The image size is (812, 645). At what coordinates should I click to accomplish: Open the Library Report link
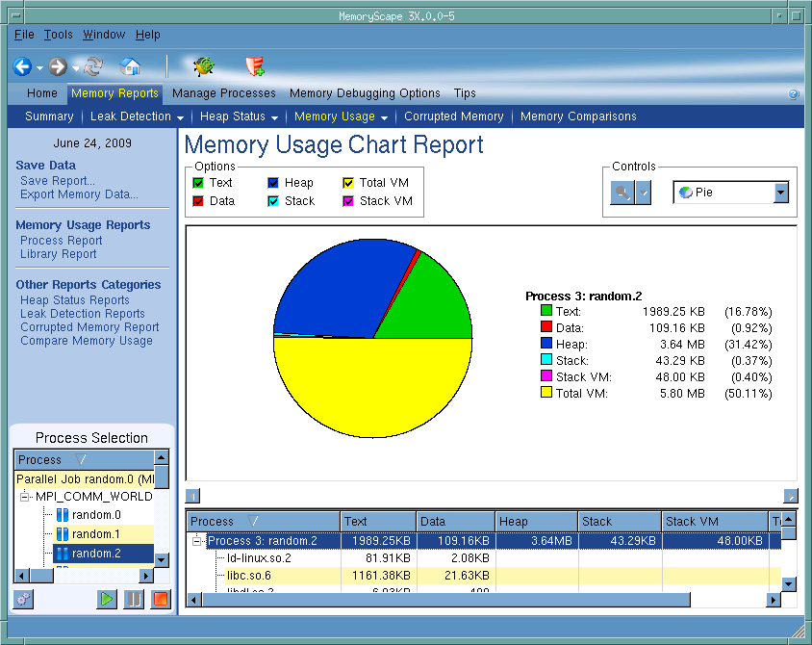pyautogui.click(x=59, y=254)
